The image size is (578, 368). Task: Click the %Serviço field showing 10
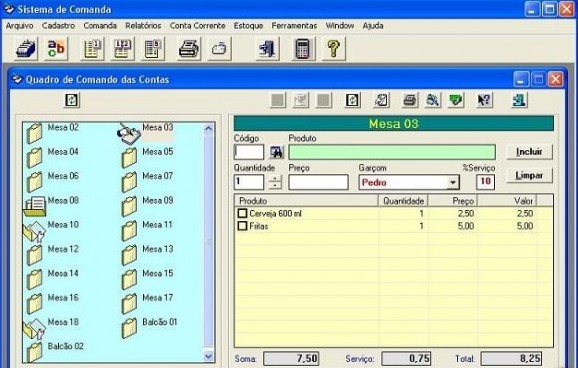click(485, 182)
